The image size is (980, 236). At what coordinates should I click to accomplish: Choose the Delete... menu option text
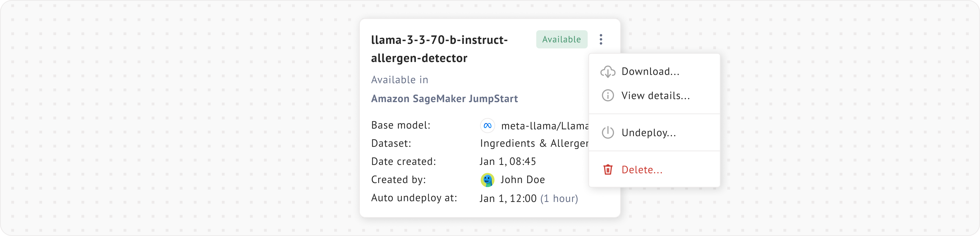[x=642, y=170]
